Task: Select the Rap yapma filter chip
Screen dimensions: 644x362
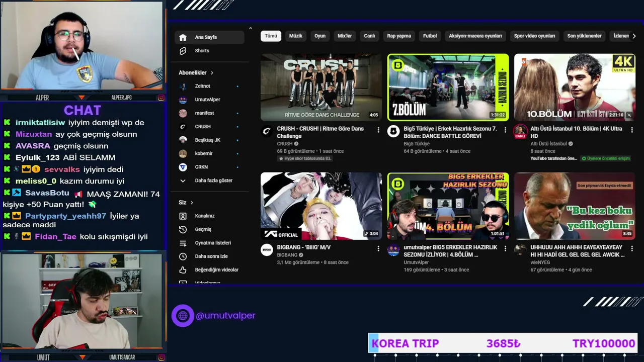Action: [399, 36]
